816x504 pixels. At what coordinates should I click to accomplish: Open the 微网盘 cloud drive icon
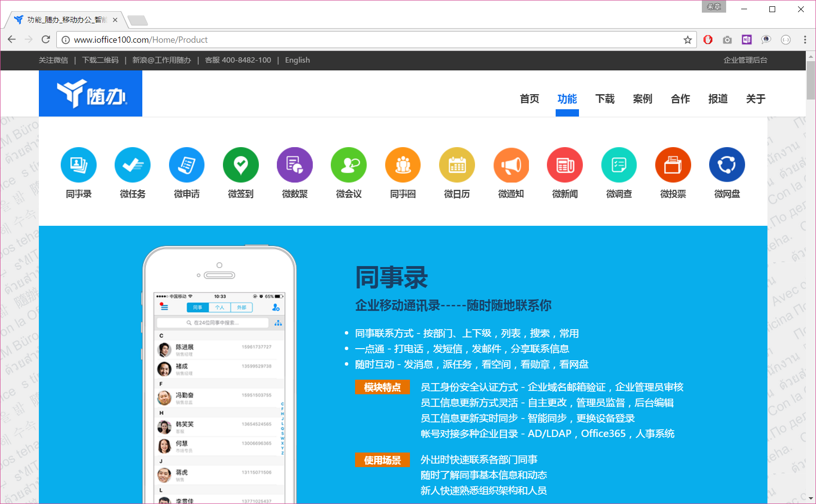(x=727, y=165)
